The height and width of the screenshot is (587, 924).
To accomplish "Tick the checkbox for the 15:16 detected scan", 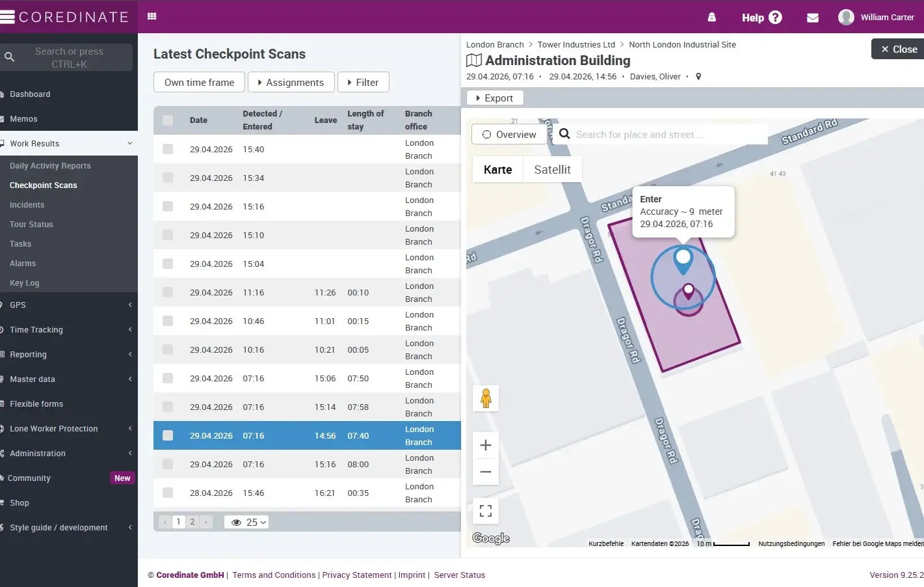I will (168, 206).
